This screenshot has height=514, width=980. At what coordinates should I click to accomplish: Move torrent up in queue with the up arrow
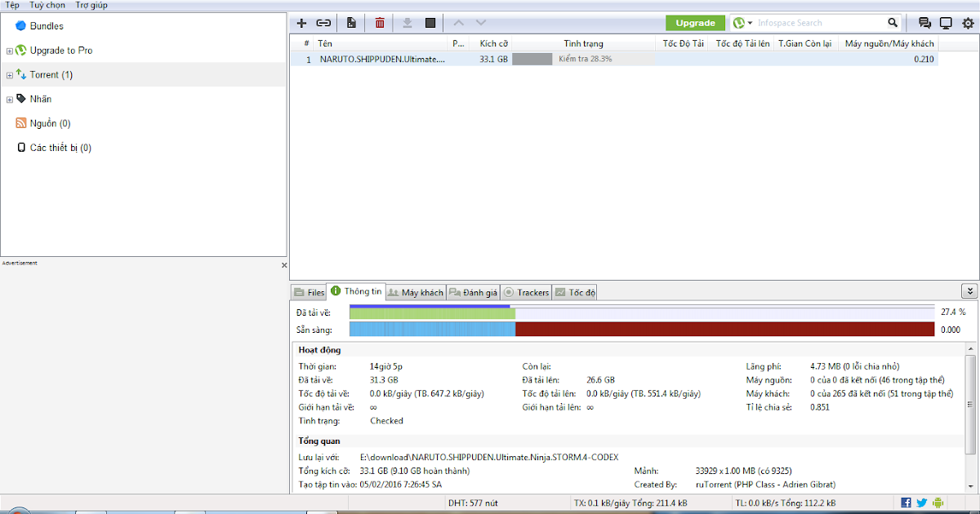pyautogui.click(x=459, y=22)
